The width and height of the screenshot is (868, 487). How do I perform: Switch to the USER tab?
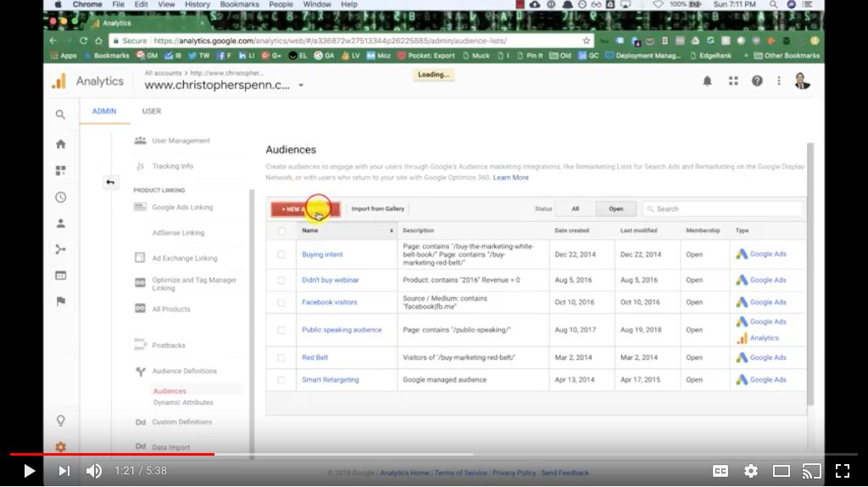point(152,111)
